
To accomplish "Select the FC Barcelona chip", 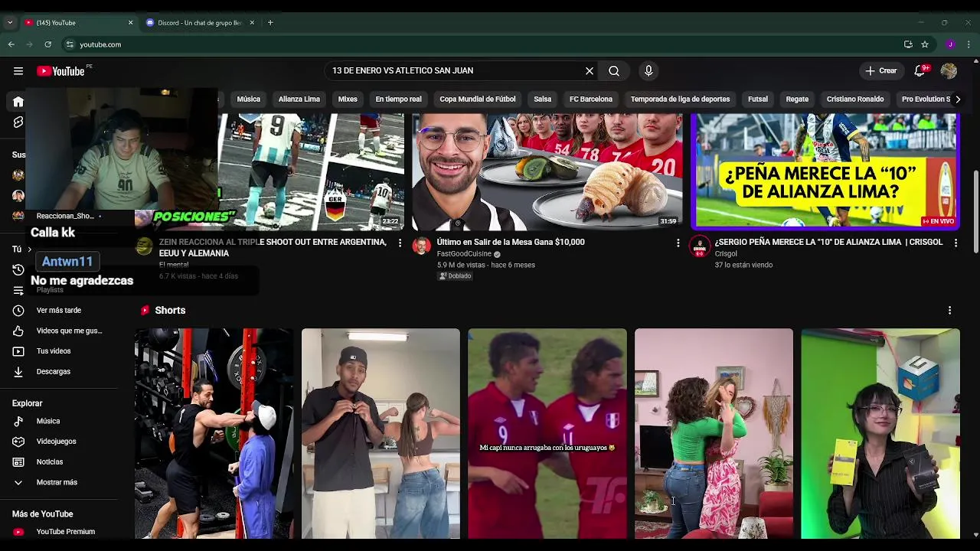I will [591, 99].
